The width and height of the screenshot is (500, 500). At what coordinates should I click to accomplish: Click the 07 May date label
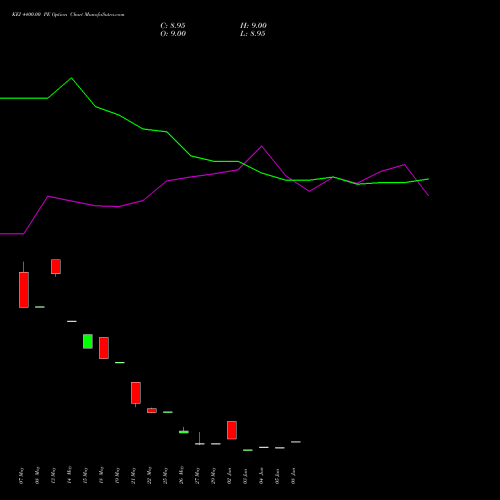pos(22,476)
